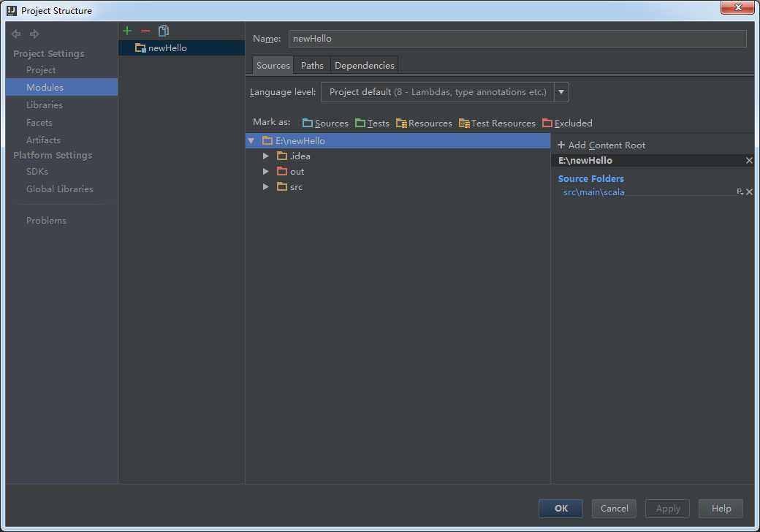Mark folder as Test Resources
The height and width of the screenshot is (532, 760).
tap(498, 123)
